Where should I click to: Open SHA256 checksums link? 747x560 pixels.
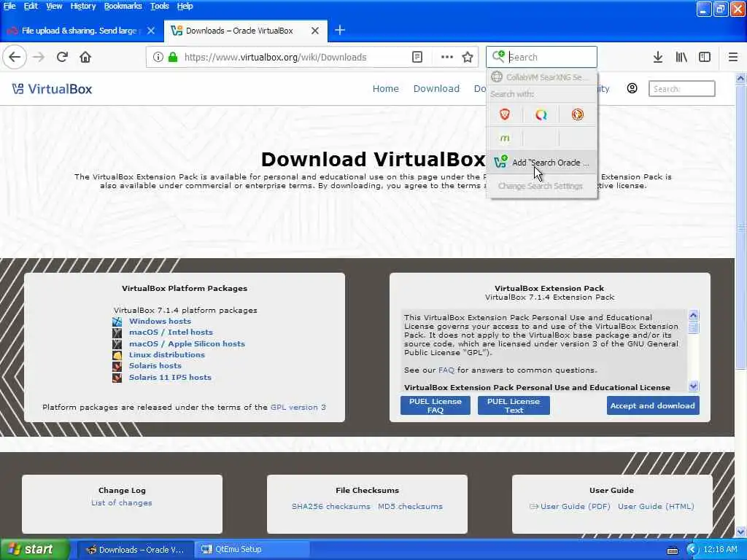331,506
